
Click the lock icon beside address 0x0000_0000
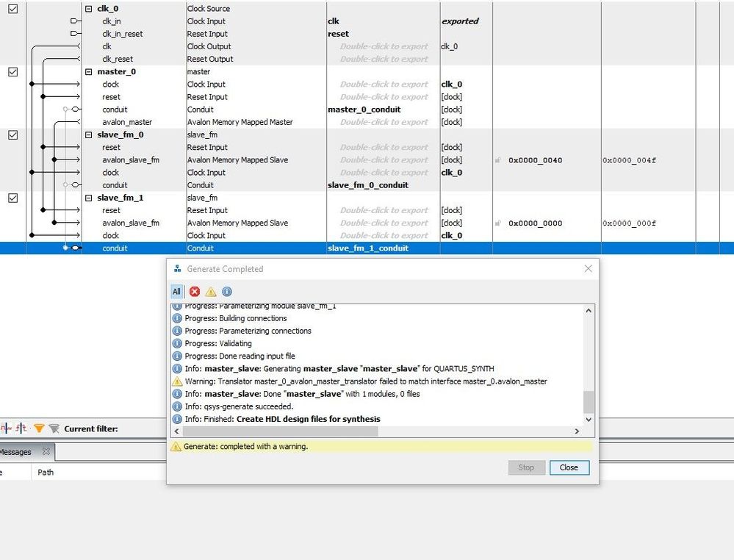coord(498,223)
